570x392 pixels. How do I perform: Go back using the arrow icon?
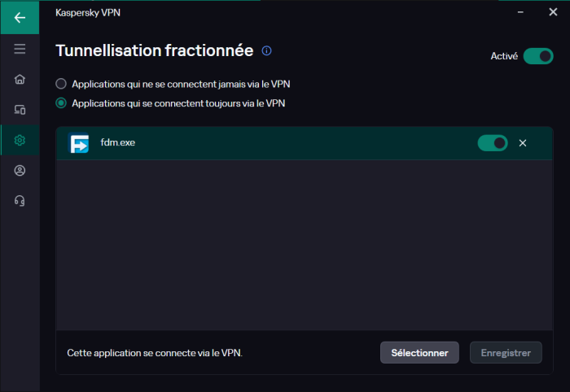click(20, 17)
